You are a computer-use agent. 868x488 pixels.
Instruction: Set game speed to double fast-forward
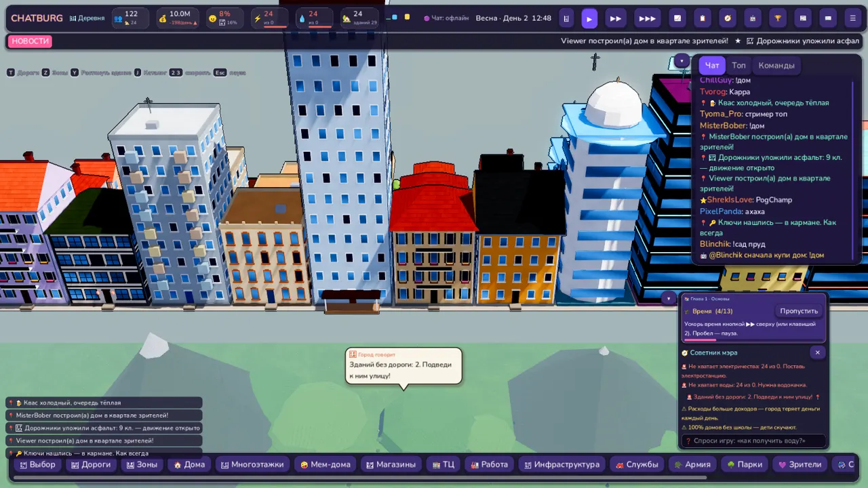[616, 18]
